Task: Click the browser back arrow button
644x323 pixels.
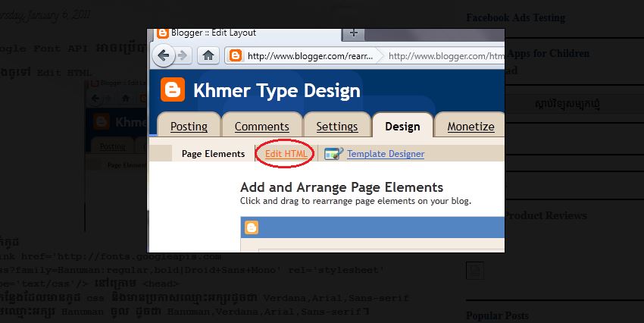Action: pyautogui.click(x=164, y=55)
